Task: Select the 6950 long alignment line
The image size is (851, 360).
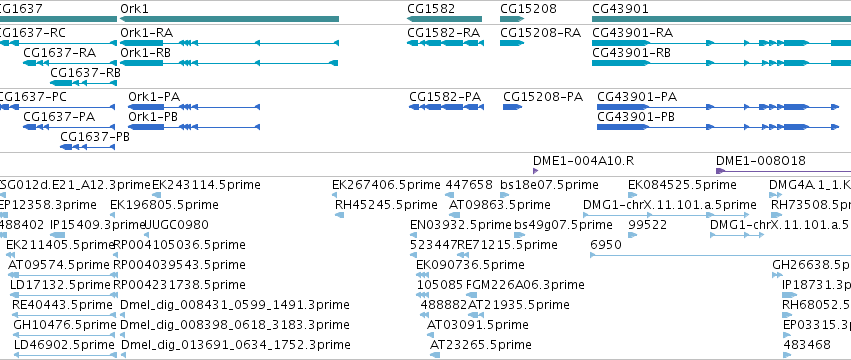Action: [721, 255]
